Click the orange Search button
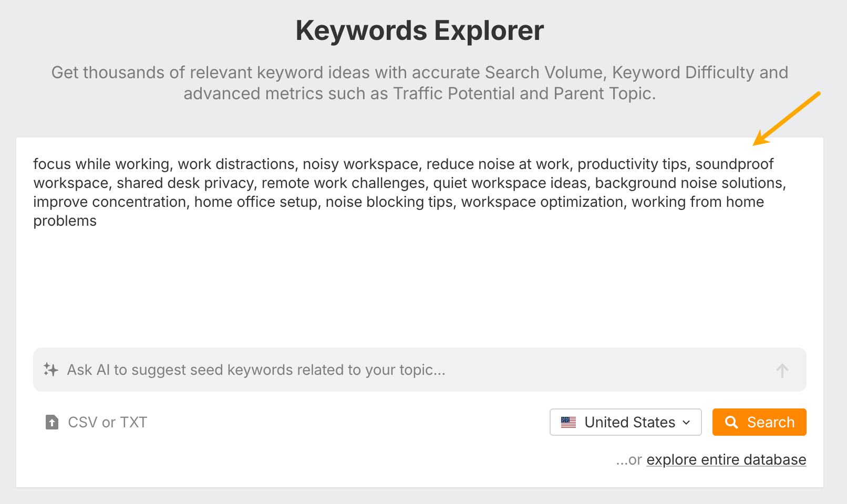The width and height of the screenshot is (847, 504). click(x=759, y=422)
